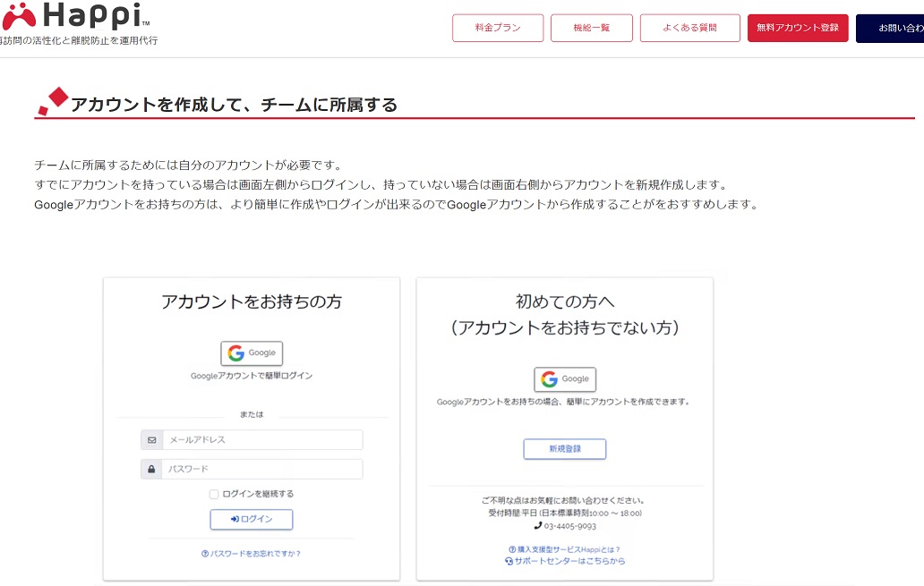Focus the メールアドレス input field
Viewport: 924px width, 586px height.
[x=262, y=440]
